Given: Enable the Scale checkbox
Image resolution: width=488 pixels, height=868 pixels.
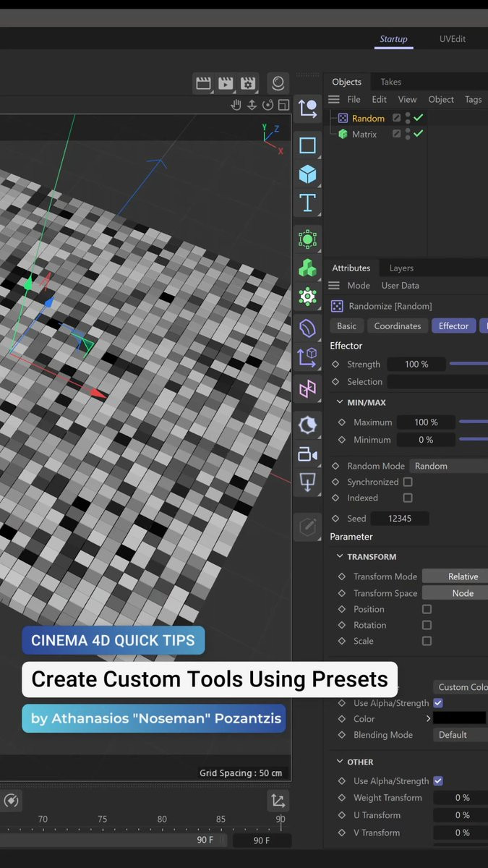Looking at the screenshot, I should point(427,641).
